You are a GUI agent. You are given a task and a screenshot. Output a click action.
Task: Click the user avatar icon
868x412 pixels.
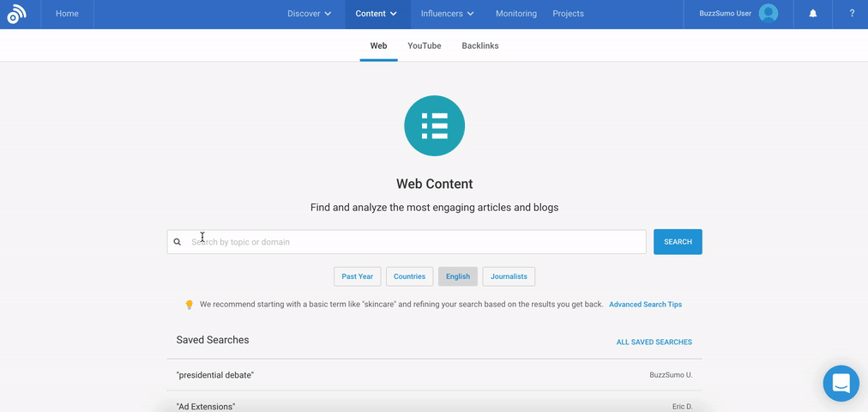(769, 14)
